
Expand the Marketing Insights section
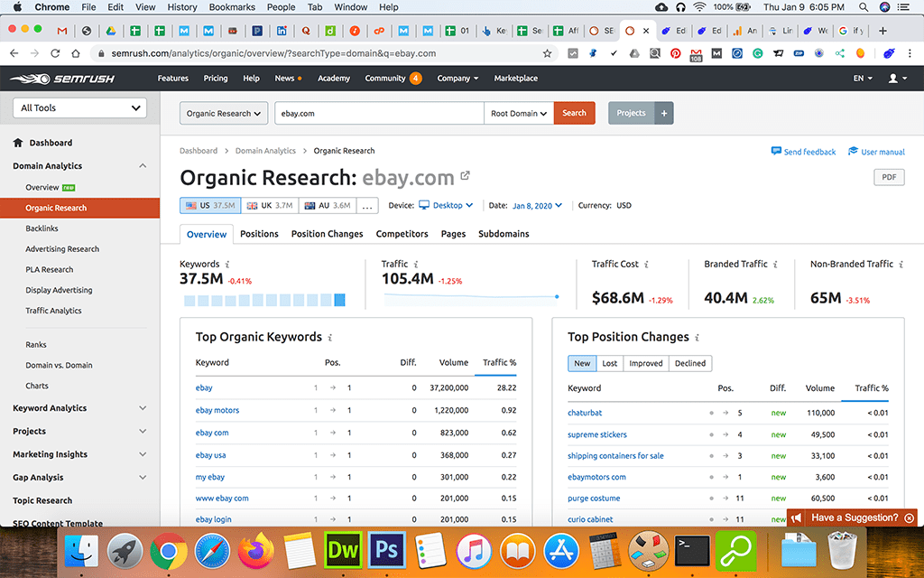point(143,454)
